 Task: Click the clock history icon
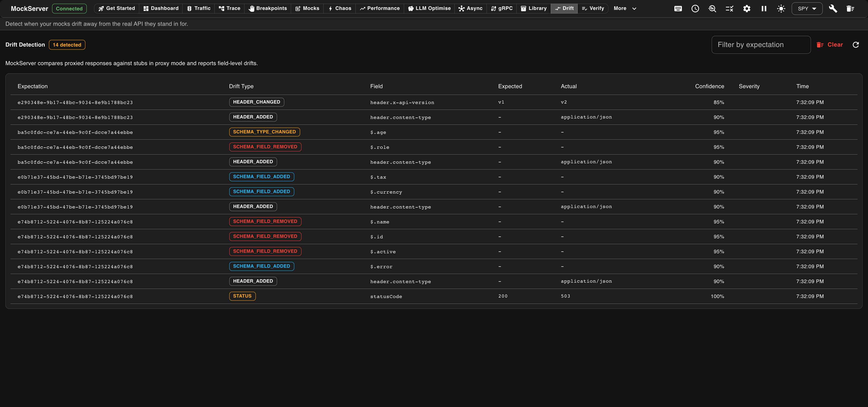tap(695, 9)
